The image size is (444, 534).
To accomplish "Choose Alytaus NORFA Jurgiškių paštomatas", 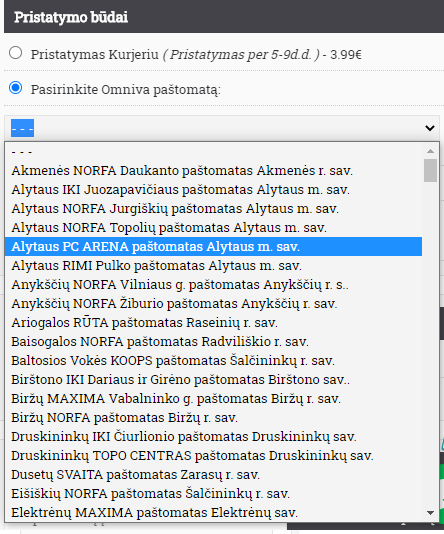I will 213,208.
